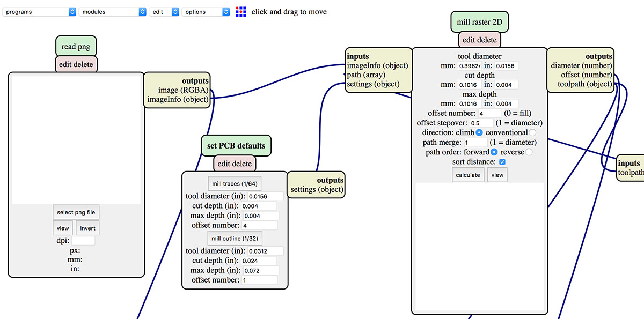644x319 pixels.
Task: Apply the mill outline (1/32) preset
Action: [235, 238]
